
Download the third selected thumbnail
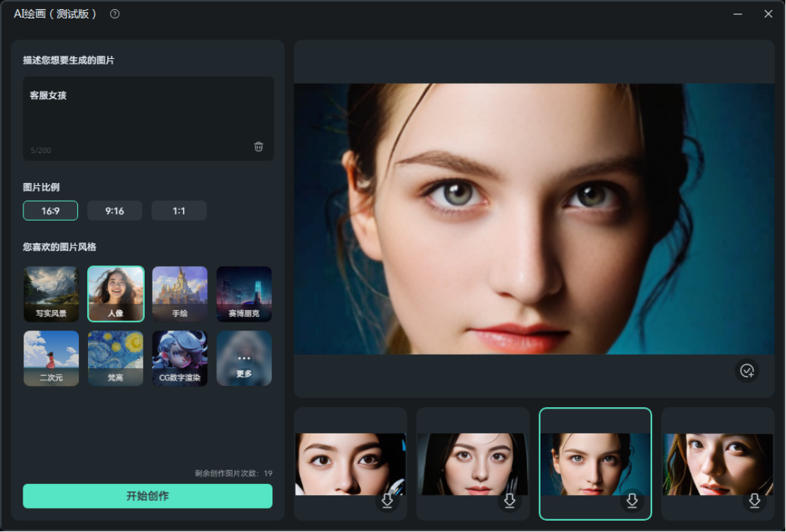tap(632, 501)
